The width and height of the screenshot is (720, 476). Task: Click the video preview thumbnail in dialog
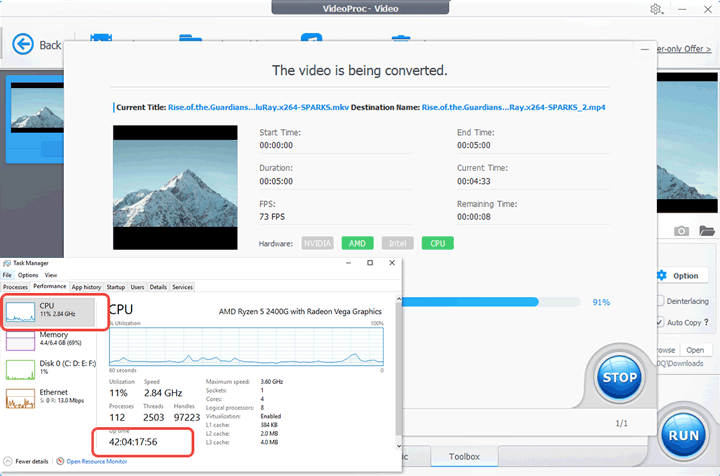pos(175,187)
